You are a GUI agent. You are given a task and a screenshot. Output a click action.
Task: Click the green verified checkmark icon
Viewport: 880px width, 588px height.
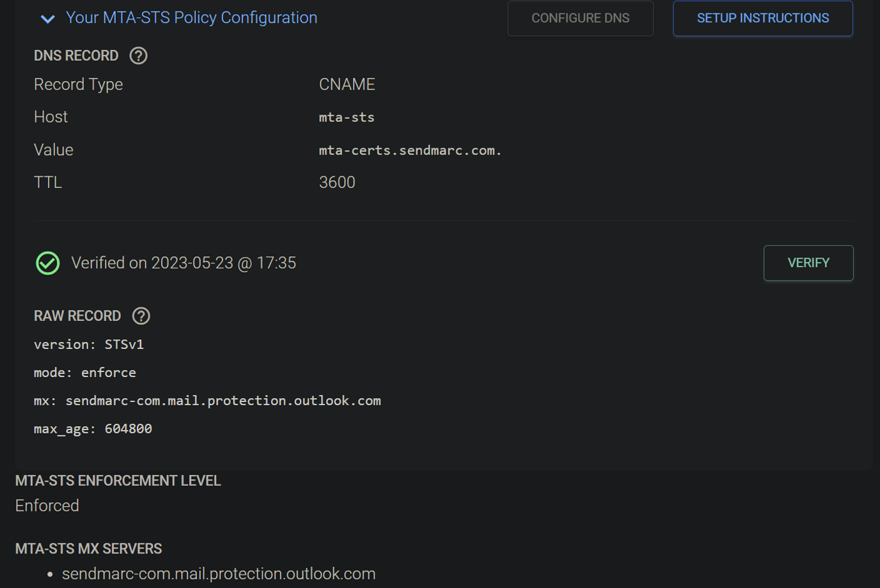(47, 263)
